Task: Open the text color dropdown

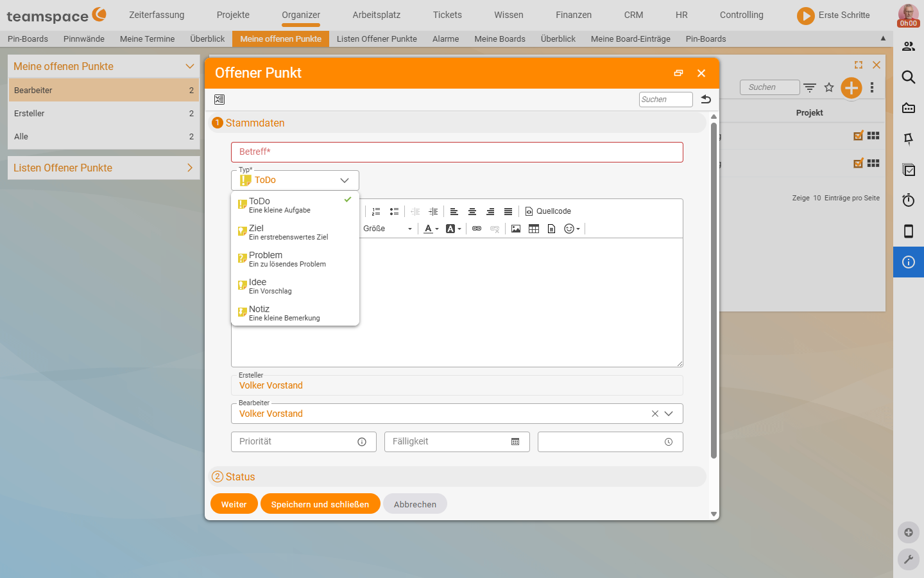Action: point(431,229)
